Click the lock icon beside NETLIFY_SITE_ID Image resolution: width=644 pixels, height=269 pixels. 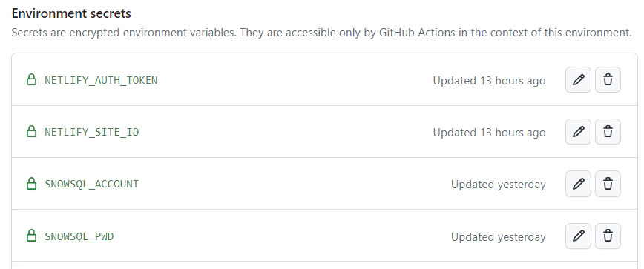pos(31,132)
